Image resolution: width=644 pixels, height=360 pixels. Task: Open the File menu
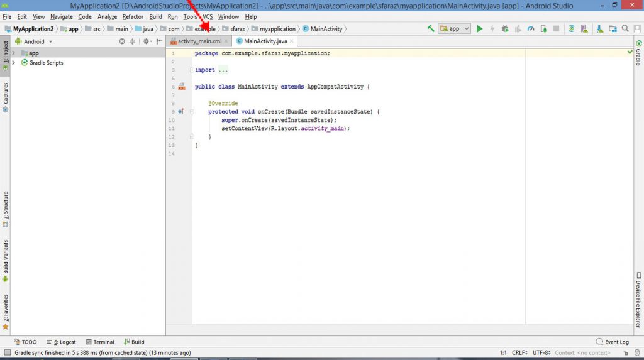7,17
